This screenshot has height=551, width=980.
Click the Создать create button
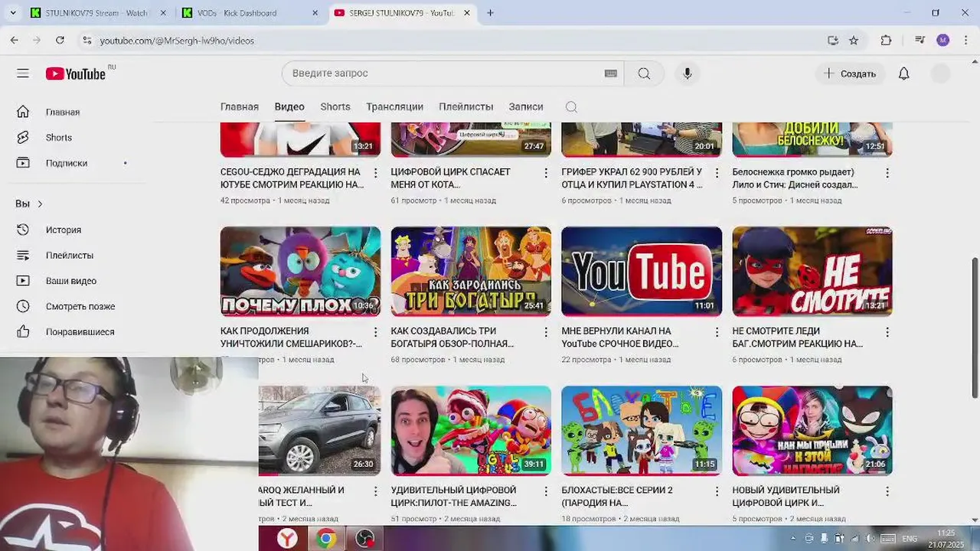[849, 73]
